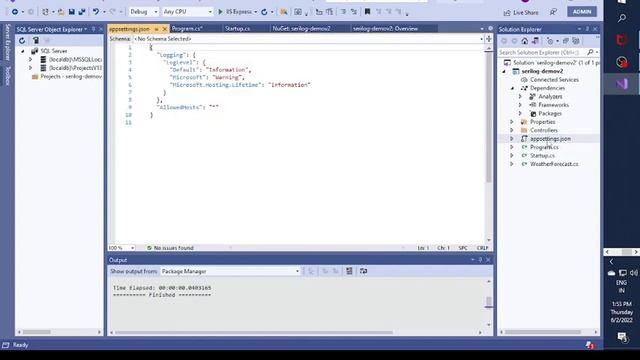The height and width of the screenshot is (360, 640).
Task: Click the feedback person icon near Live Share
Action: (553, 12)
